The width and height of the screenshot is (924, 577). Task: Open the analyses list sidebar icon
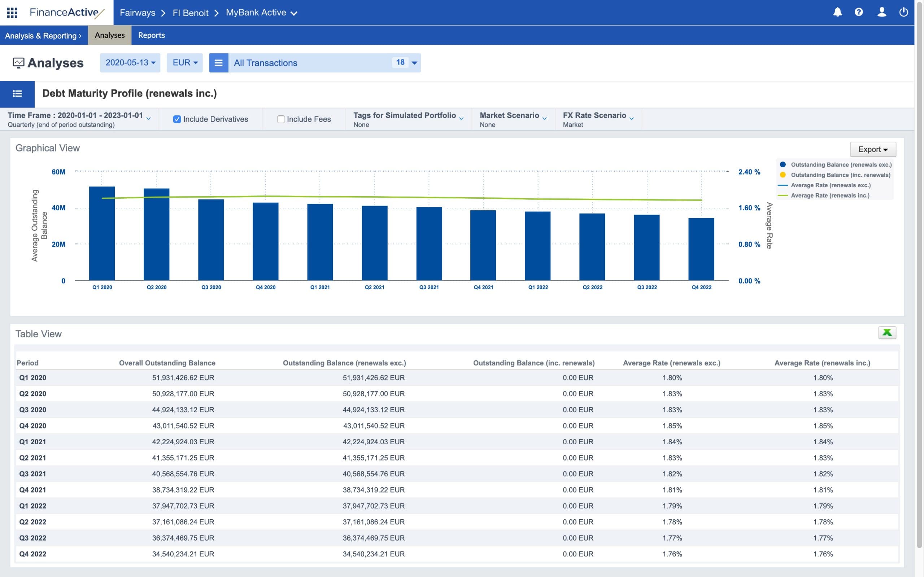tap(17, 94)
